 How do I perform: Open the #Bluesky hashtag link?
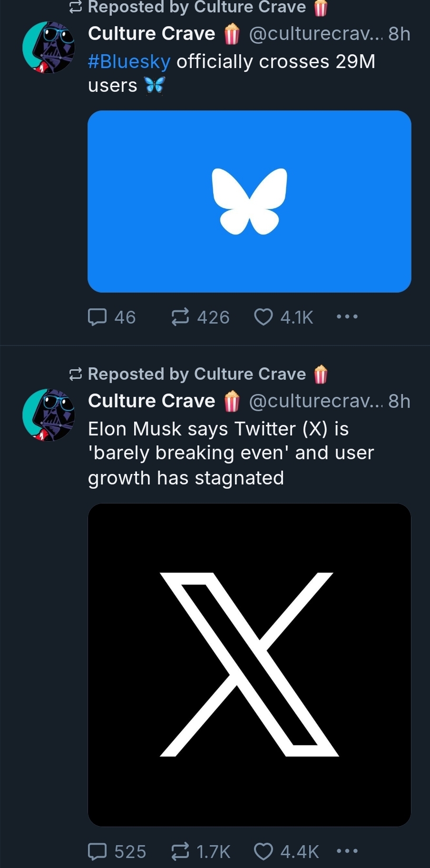(x=129, y=62)
